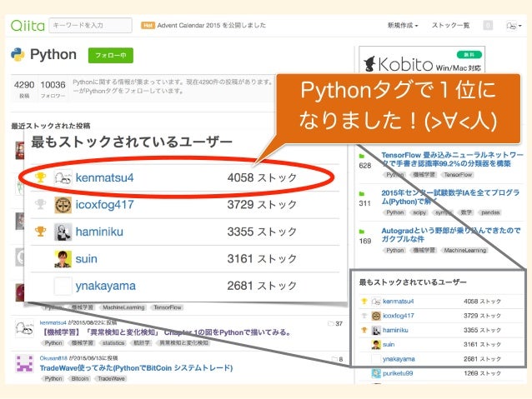Select the statistics tag
The width and height of the screenshot is (532, 399).
tap(113, 343)
